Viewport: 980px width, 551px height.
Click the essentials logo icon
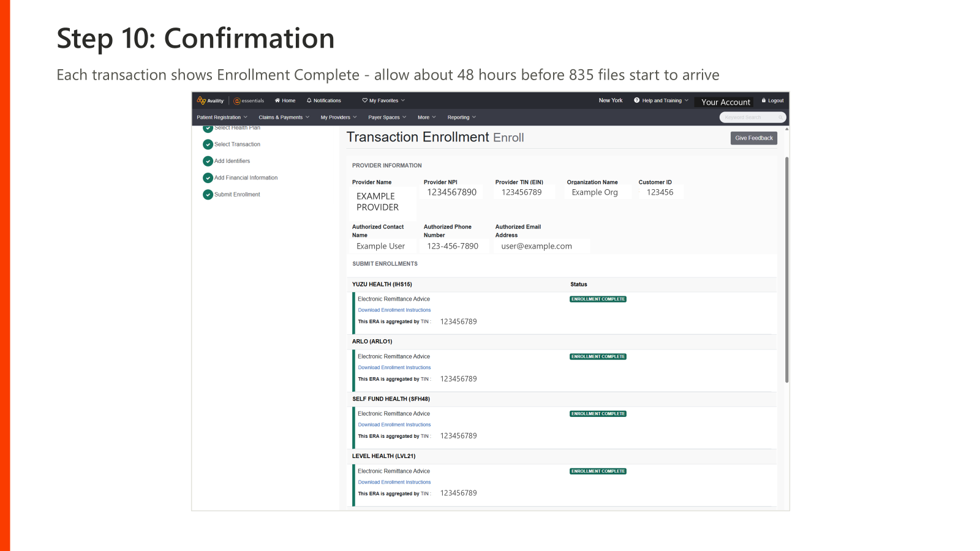237,101
